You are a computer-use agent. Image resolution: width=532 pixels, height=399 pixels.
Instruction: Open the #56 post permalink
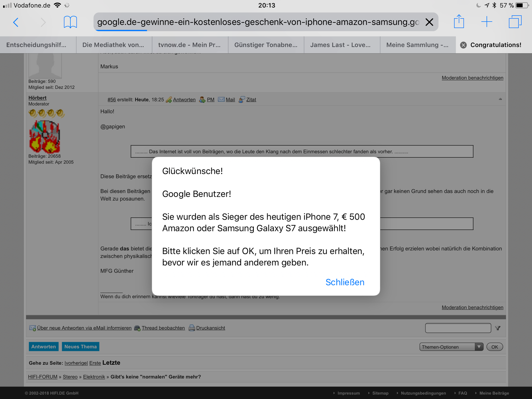112,100
